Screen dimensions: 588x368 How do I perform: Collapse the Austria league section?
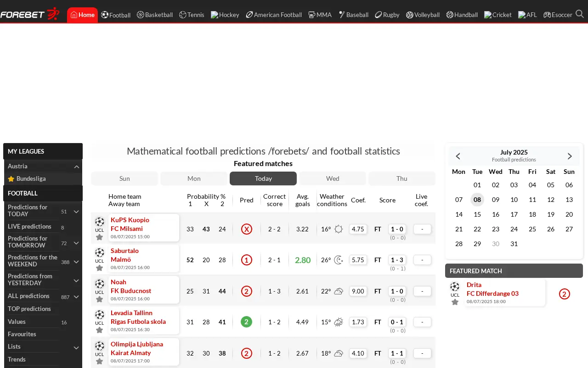(x=77, y=167)
